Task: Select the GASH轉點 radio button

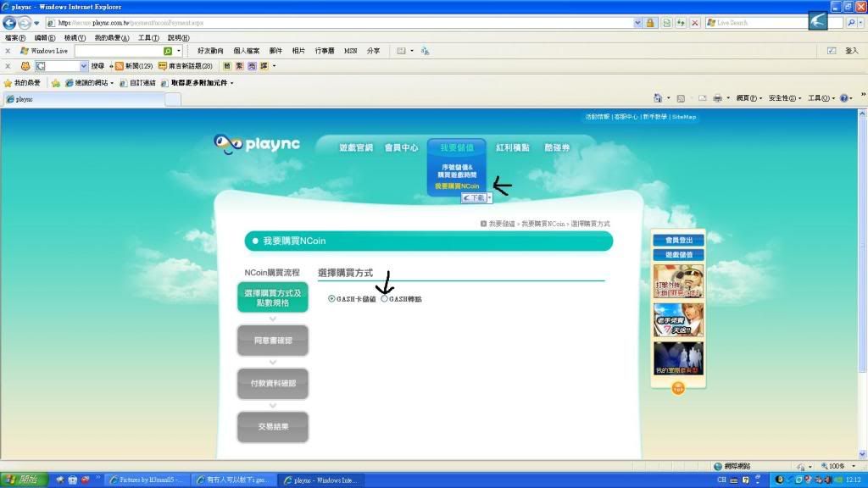Action: point(384,299)
